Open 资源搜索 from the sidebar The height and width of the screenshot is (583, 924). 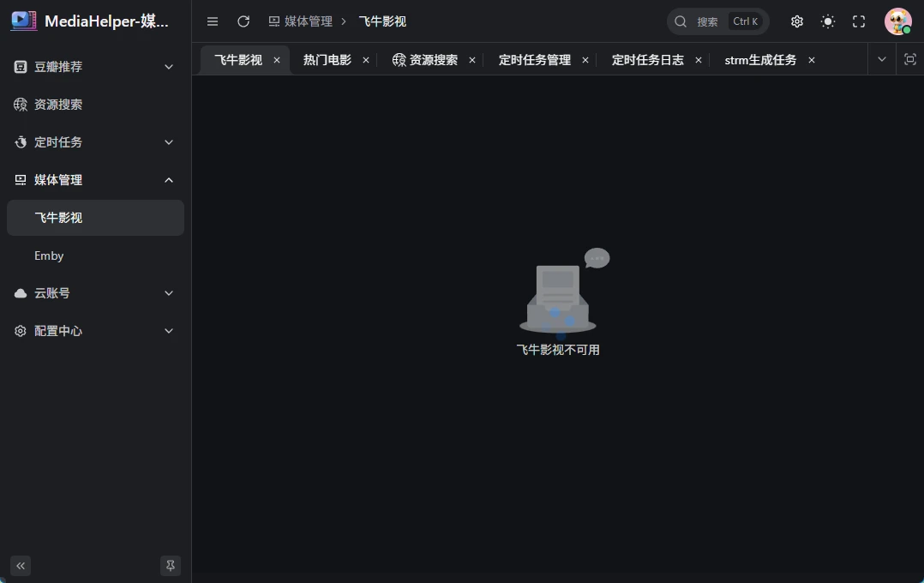click(x=58, y=105)
